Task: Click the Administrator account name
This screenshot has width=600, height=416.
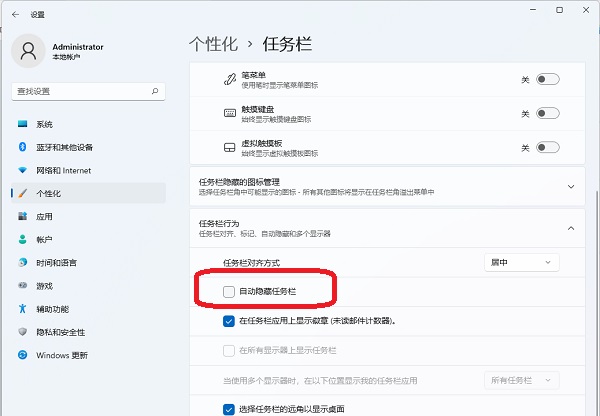Action: coord(78,47)
